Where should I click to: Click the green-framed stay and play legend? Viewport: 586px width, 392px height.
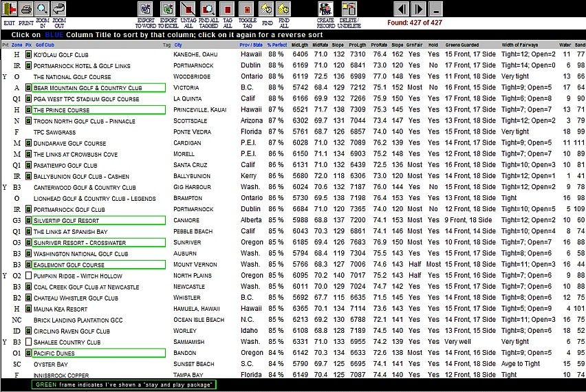tap(124, 384)
